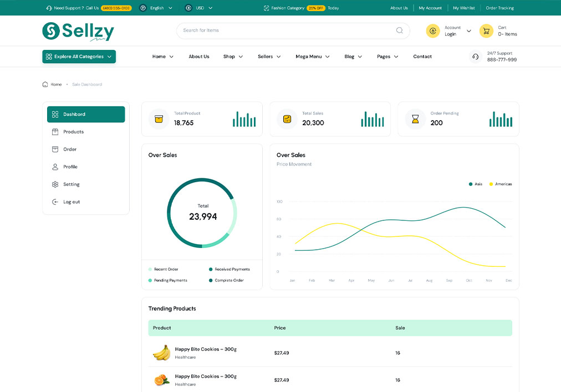This screenshot has height=392, width=561.
Task: Click the Order Tracking link
Action: coord(499,8)
